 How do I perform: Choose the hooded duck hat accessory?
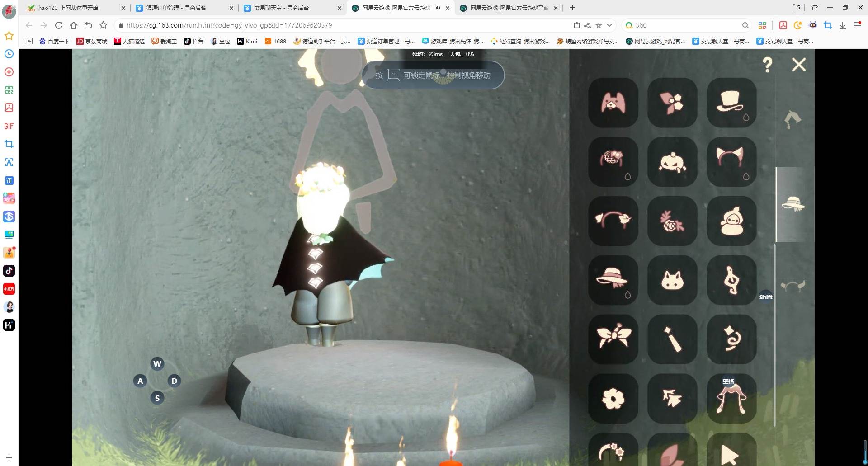tap(731, 221)
